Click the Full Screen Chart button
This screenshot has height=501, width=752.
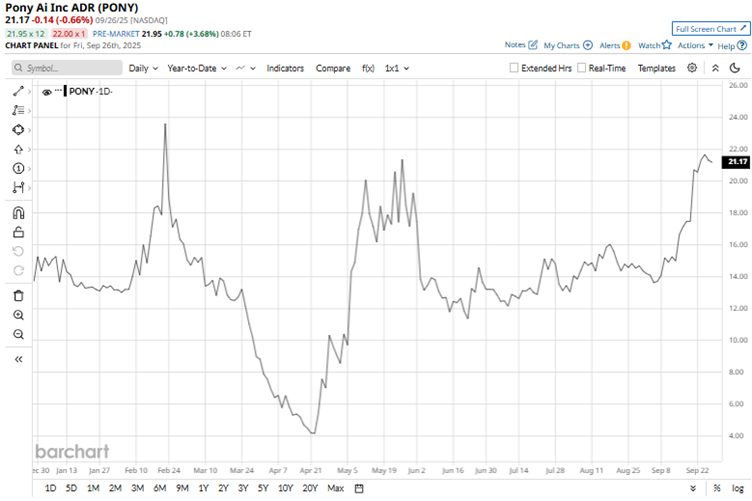[x=711, y=29]
